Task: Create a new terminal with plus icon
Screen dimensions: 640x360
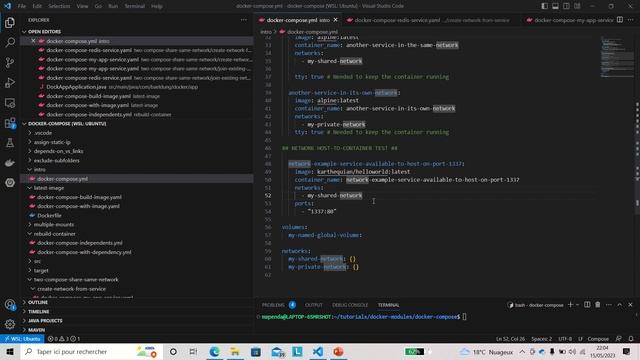Action: (x=570, y=304)
